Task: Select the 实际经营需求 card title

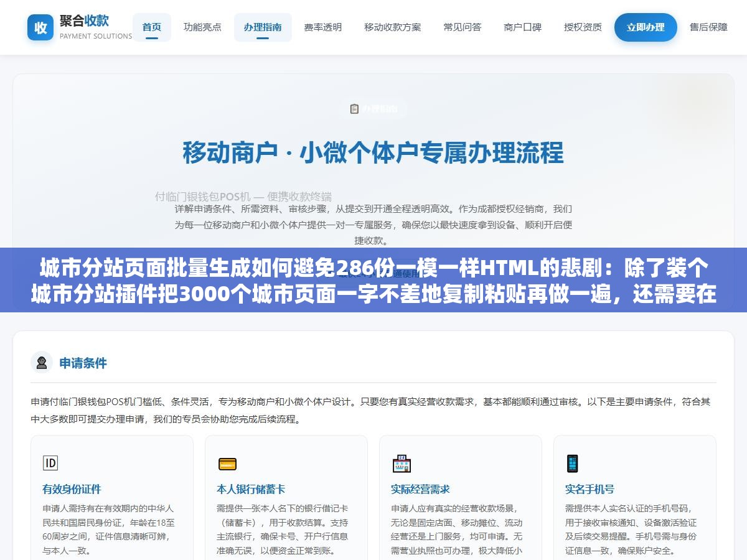Action: tap(420, 489)
